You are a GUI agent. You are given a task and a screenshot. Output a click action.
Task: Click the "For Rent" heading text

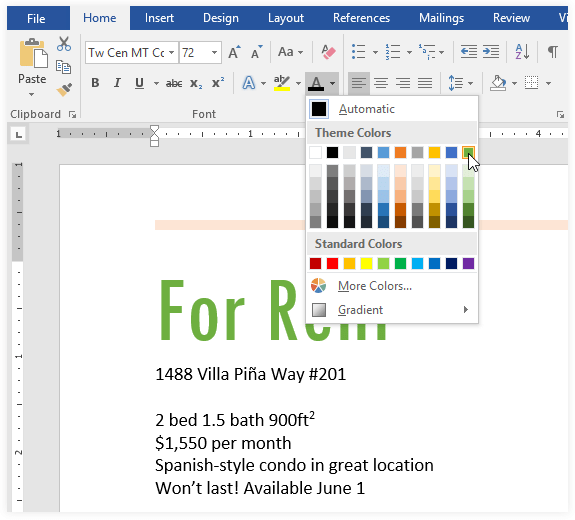(x=273, y=310)
